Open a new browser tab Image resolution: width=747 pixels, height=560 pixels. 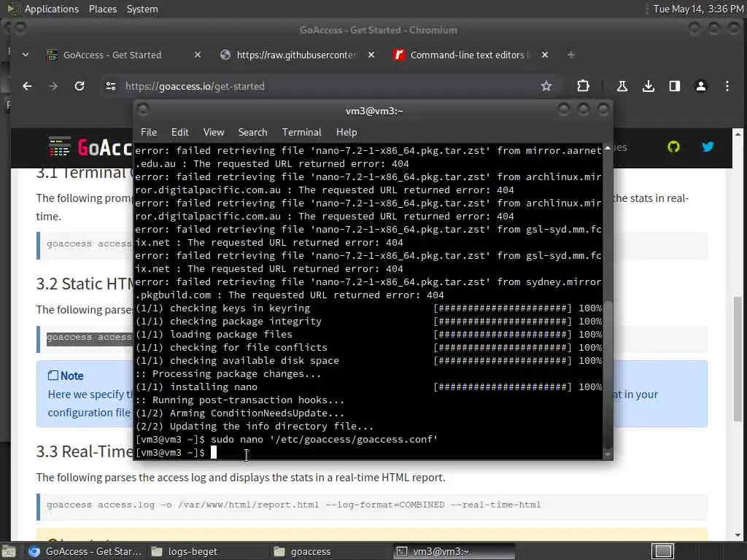coord(570,55)
